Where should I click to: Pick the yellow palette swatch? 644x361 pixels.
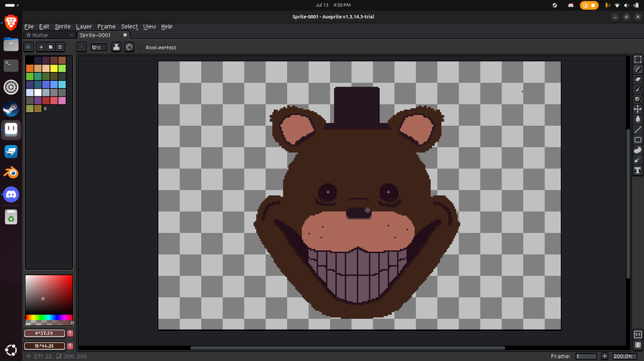coord(54,69)
